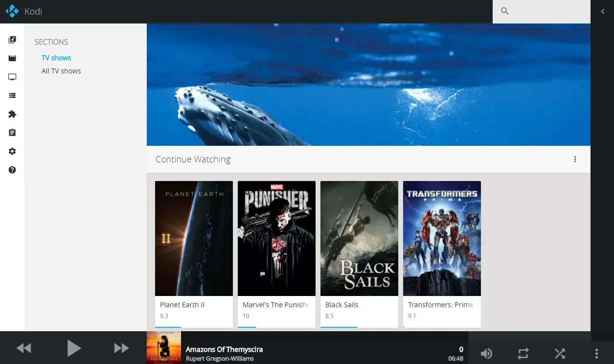The height and width of the screenshot is (364, 614).
Task: Open the Thumbs up clipboard icon
Action: [12, 133]
